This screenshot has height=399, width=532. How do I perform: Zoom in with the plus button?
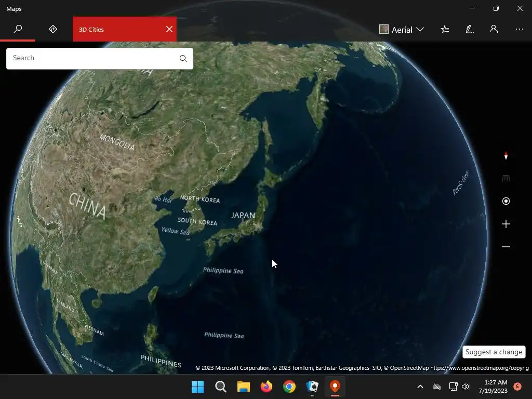click(x=506, y=224)
